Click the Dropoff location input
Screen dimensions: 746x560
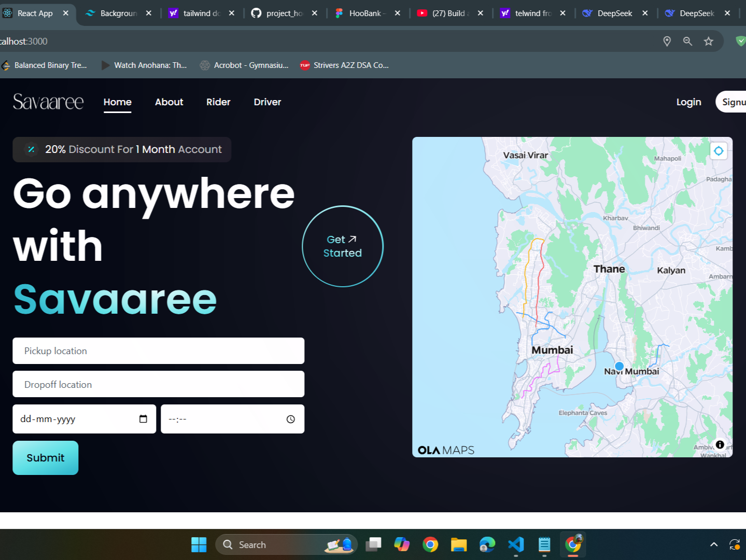pos(158,384)
